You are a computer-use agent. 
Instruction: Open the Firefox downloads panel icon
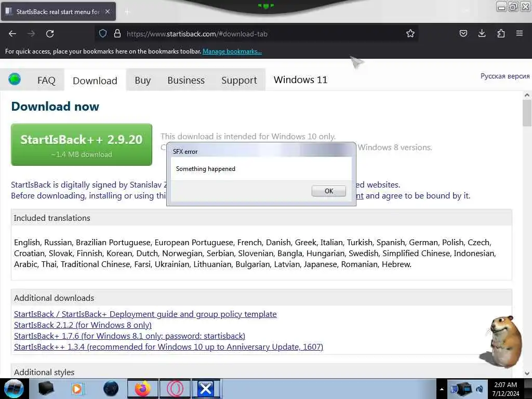(x=482, y=33)
